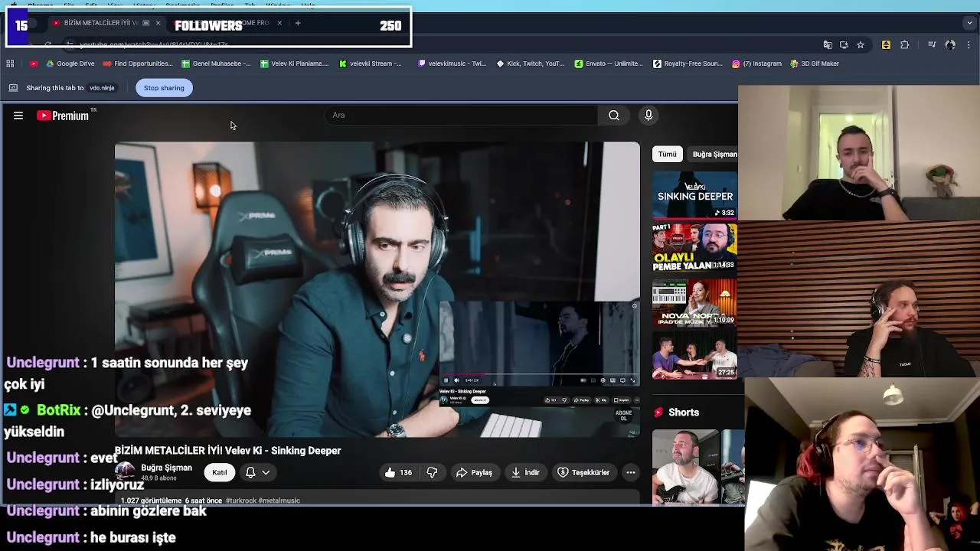This screenshot has height=551, width=980.
Task: Open the YouTube bookmark in bookmarks bar
Action: point(33,64)
